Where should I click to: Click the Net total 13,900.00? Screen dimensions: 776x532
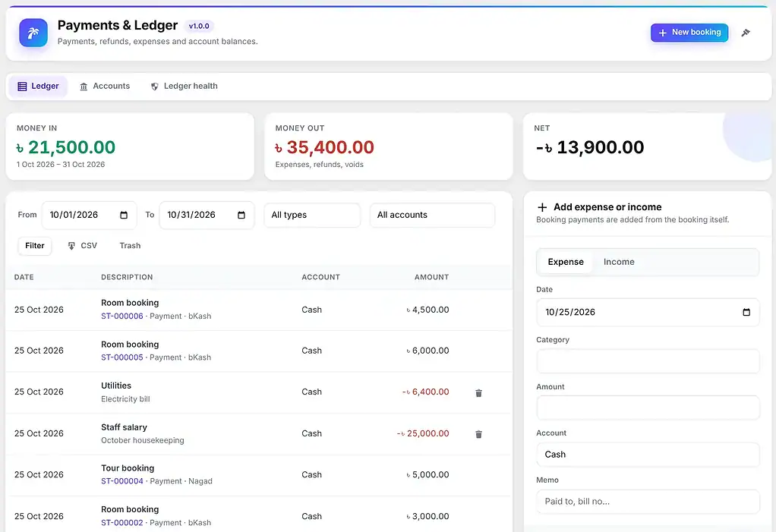pyautogui.click(x=590, y=146)
